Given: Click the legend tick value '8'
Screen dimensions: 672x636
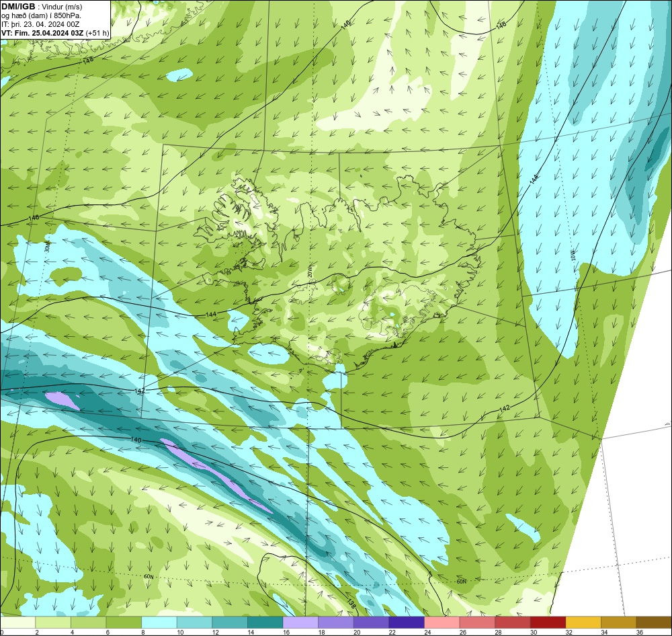Looking at the screenshot, I should click(142, 632).
